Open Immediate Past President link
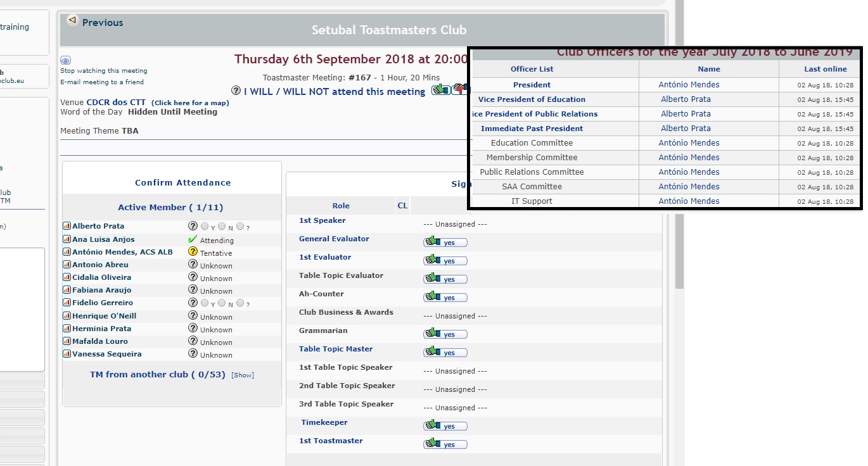The width and height of the screenshot is (868, 466). [x=532, y=129]
